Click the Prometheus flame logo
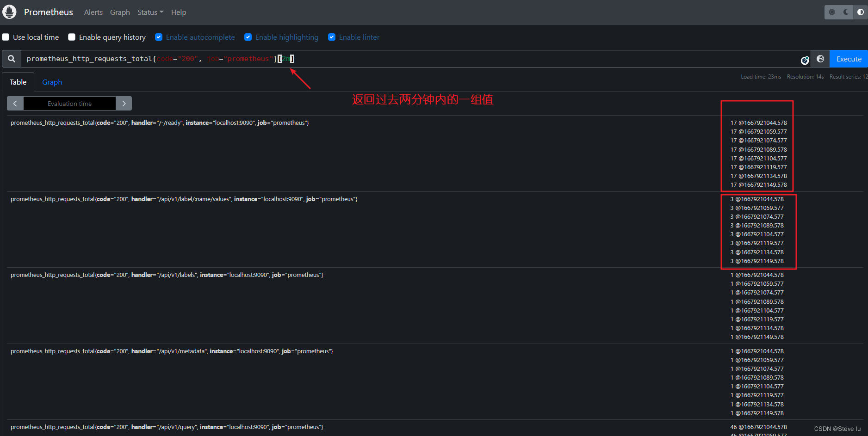Screen dimensions: 868x436 tap(9, 12)
